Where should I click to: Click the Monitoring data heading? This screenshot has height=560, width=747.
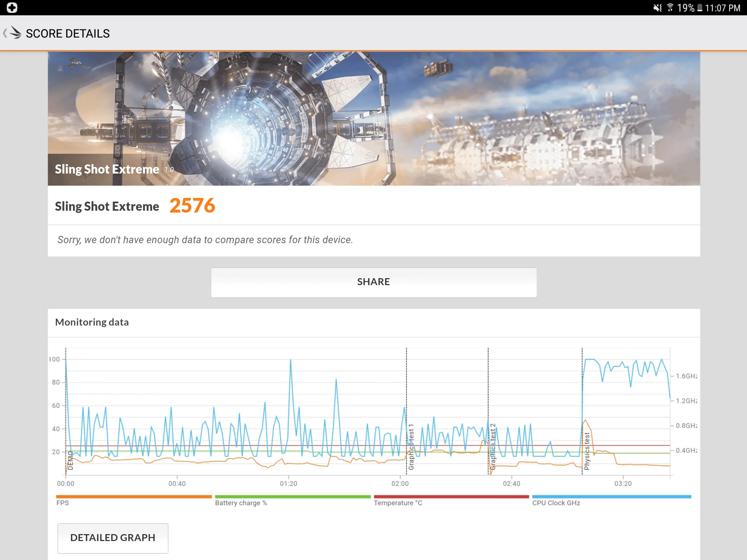click(x=92, y=322)
